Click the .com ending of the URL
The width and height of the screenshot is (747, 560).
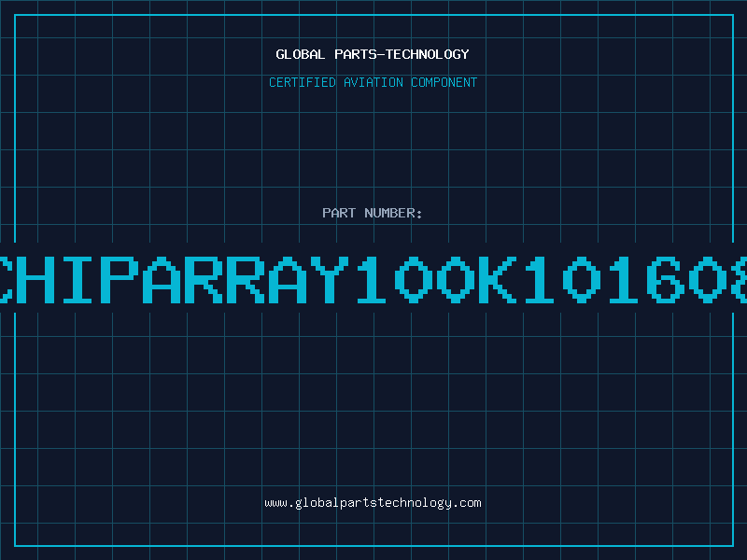click(x=467, y=503)
